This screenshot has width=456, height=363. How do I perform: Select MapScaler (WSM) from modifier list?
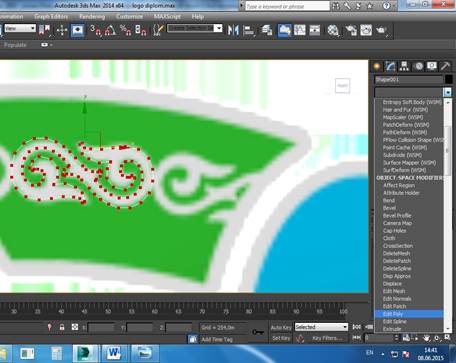(x=403, y=117)
